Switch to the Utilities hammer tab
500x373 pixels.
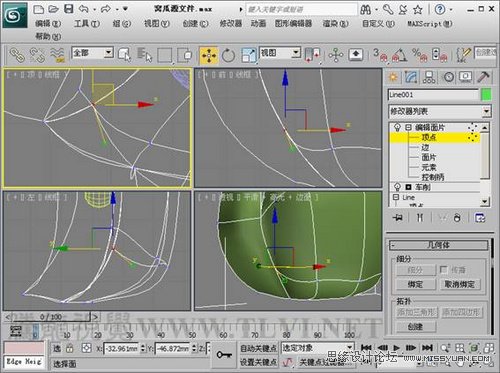point(483,77)
